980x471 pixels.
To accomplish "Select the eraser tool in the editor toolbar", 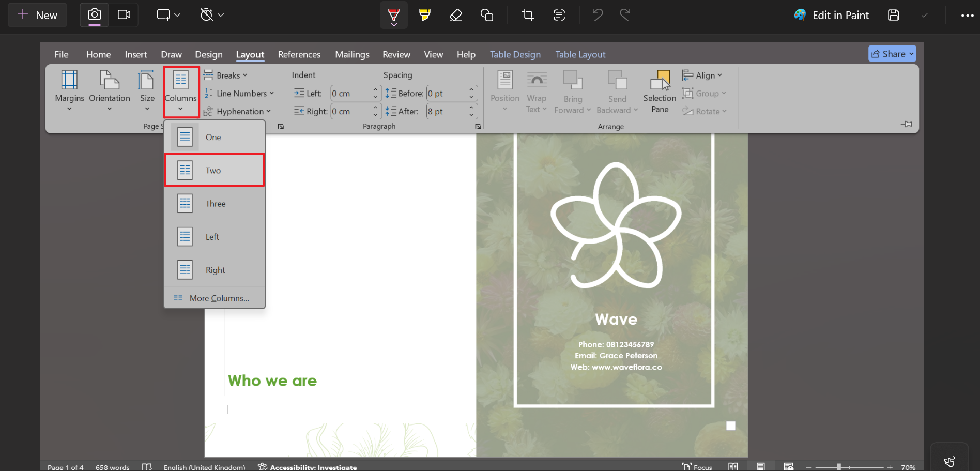I will [456, 15].
